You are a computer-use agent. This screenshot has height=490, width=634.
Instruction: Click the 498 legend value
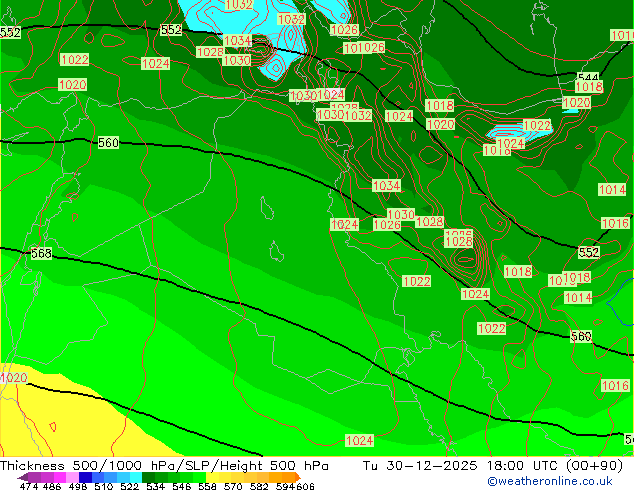78,486
